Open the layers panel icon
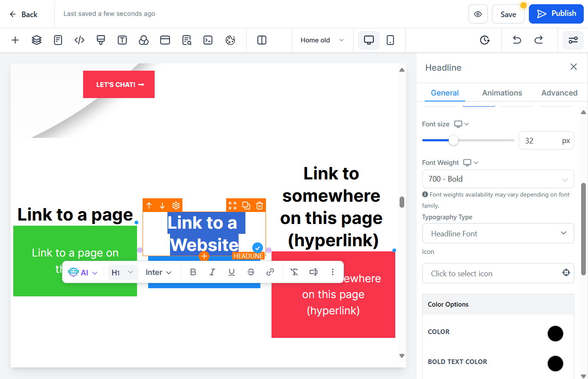This screenshot has width=588, height=379. click(36, 40)
